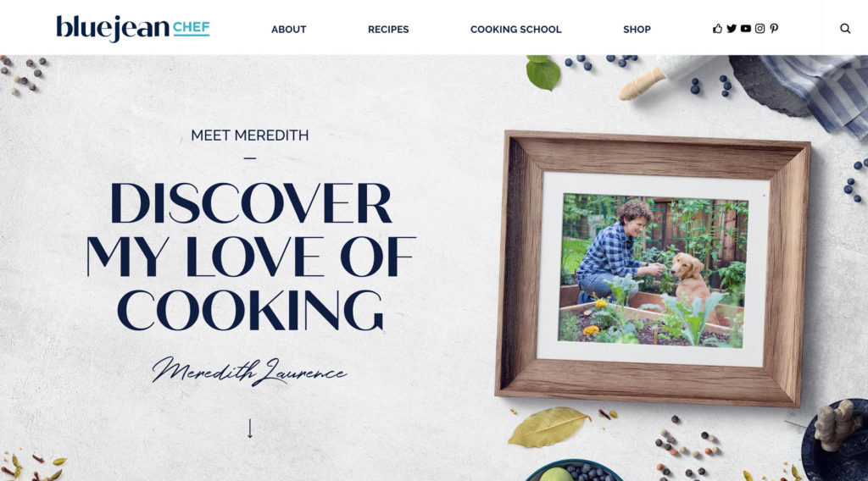Click the framed photo of Meredith with dog
868x481 pixels.
pos(653,270)
